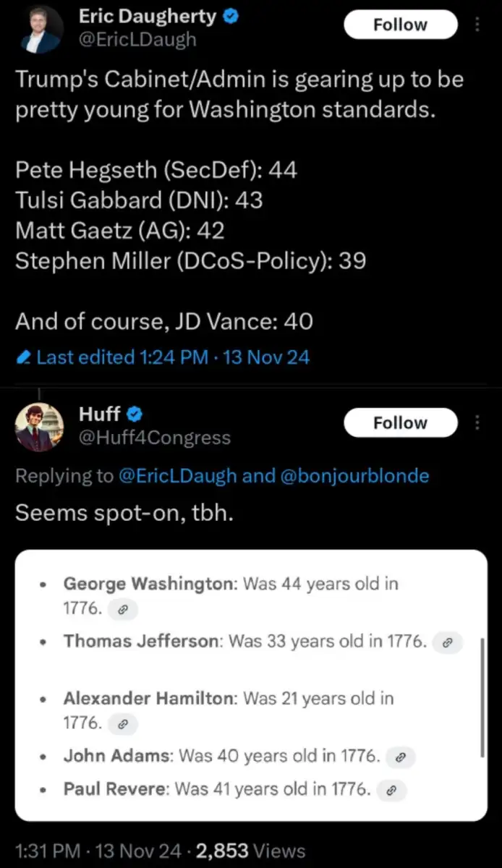Open the @bonjourblonde mention link
502x868 pixels.
[354, 475]
